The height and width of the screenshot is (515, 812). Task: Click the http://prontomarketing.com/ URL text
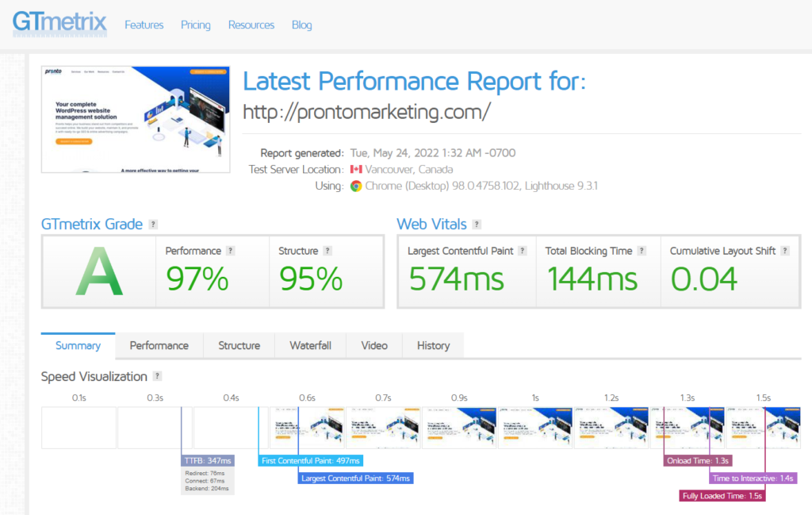366,112
